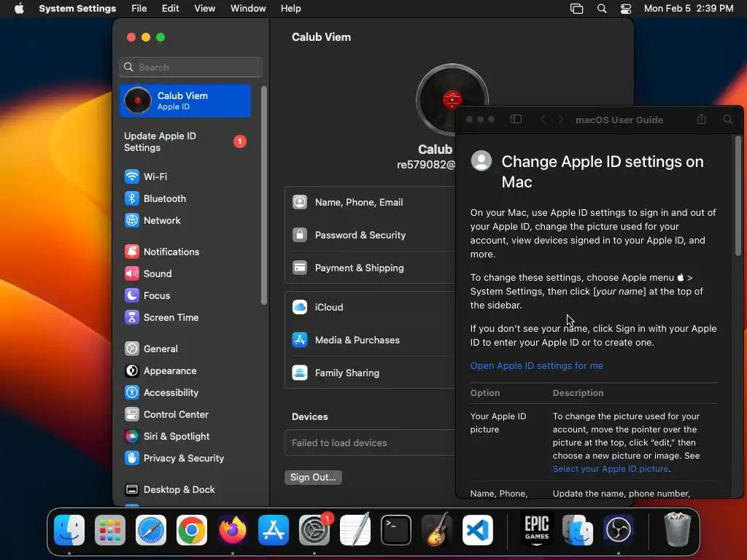The image size is (747, 560).
Task: Launch GarageBand from the Dock
Action: click(x=437, y=530)
